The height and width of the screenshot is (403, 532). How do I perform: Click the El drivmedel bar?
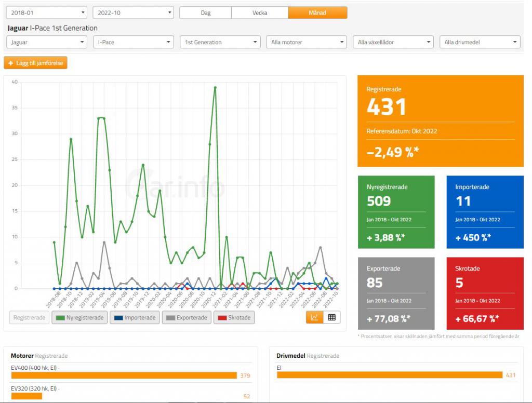390,375
